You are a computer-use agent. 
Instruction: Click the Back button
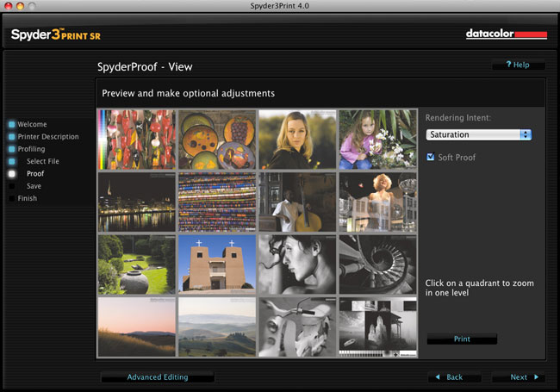pyautogui.click(x=454, y=377)
